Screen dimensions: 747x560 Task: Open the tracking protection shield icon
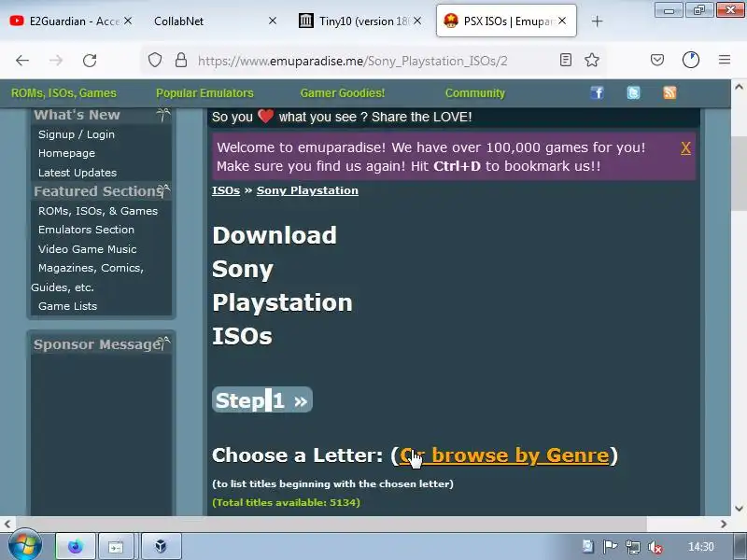(x=155, y=61)
